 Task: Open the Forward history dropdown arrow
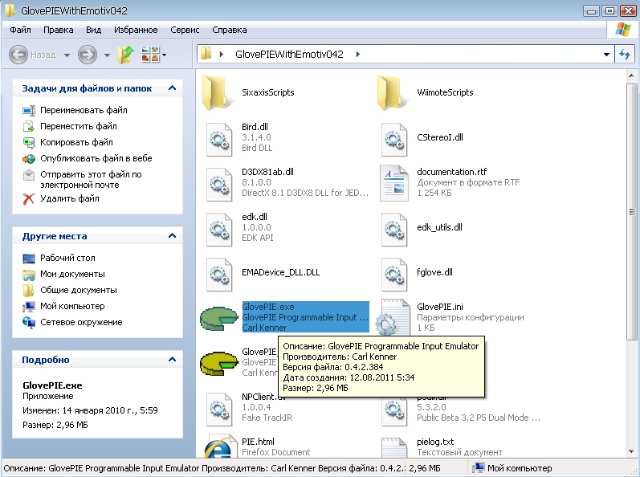click(x=107, y=55)
